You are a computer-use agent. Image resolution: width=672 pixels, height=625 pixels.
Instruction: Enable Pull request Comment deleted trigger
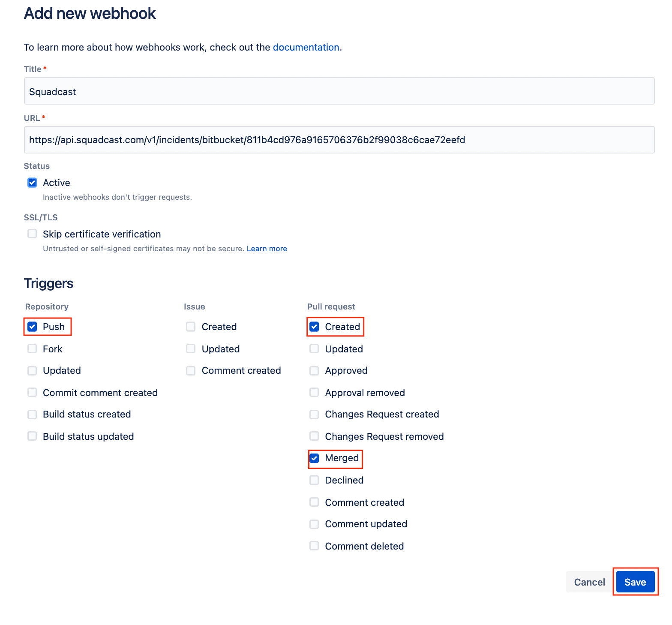point(314,546)
